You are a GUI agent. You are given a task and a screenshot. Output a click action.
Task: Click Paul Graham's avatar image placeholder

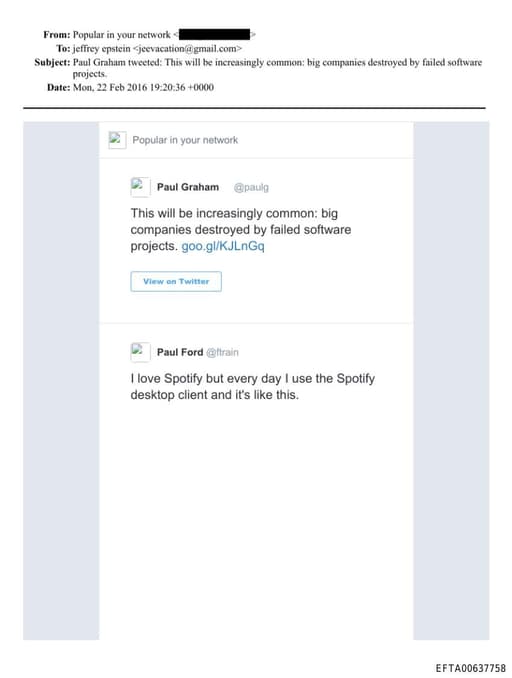tap(141, 187)
